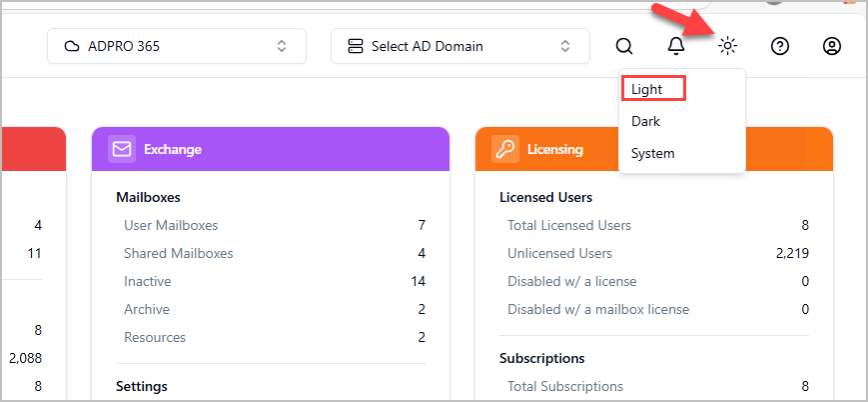View Inactive mailboxes
Image resolution: width=868 pixels, height=402 pixels.
[148, 281]
